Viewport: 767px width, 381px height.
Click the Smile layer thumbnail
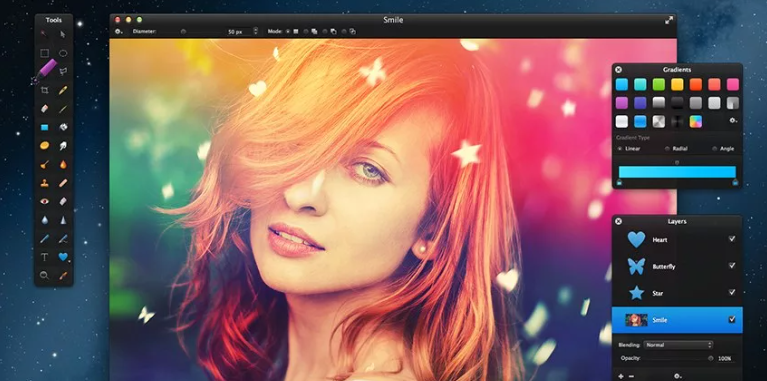[x=636, y=320]
